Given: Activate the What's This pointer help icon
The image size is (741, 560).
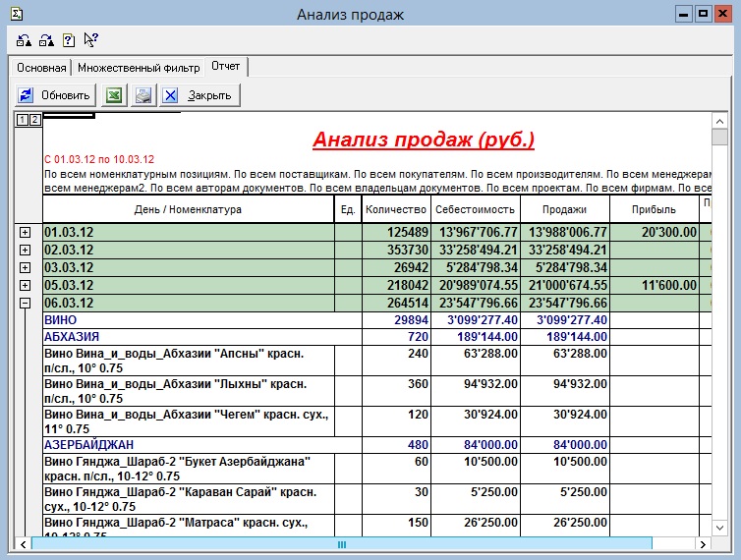Looking at the screenshot, I should tap(90, 39).
